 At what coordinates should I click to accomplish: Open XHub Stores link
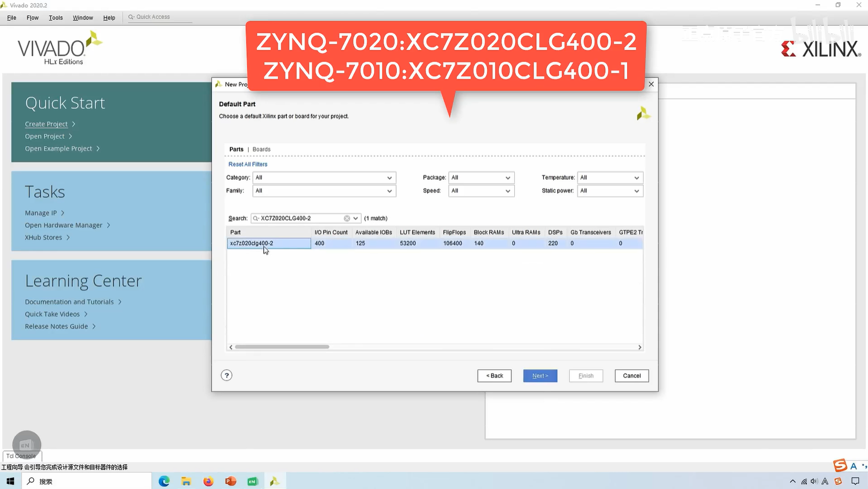pyautogui.click(x=44, y=237)
